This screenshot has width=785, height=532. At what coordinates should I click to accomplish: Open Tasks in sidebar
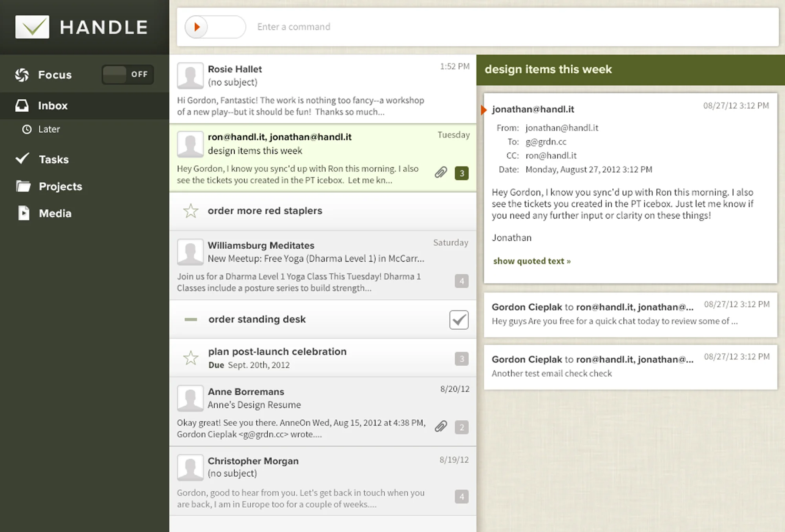coord(54,159)
